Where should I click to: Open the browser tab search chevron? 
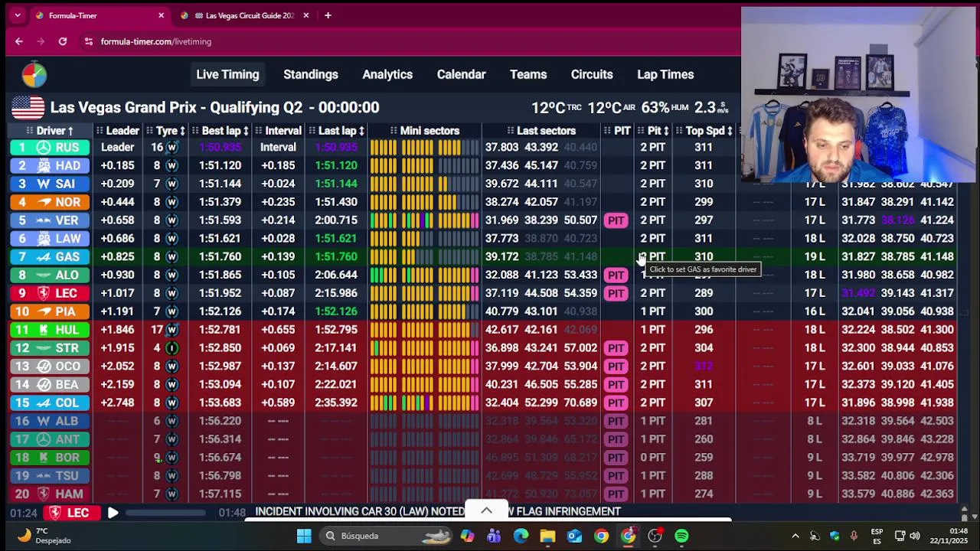point(18,15)
